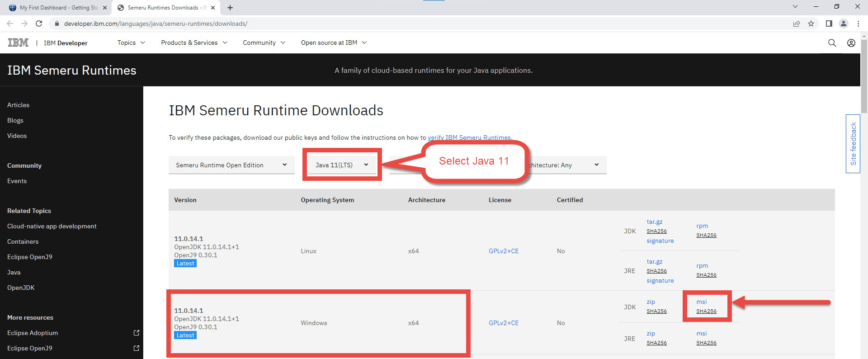Open Containers related topic
868x359 pixels.
23,241
